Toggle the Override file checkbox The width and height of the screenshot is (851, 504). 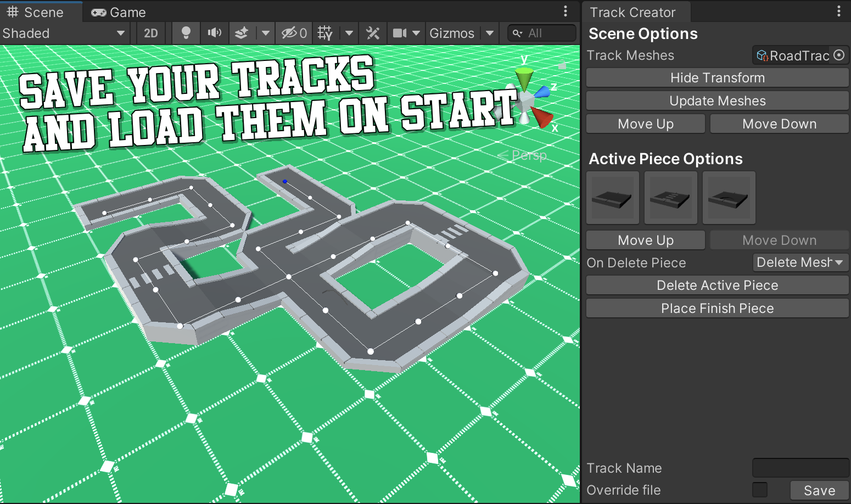[x=760, y=490]
